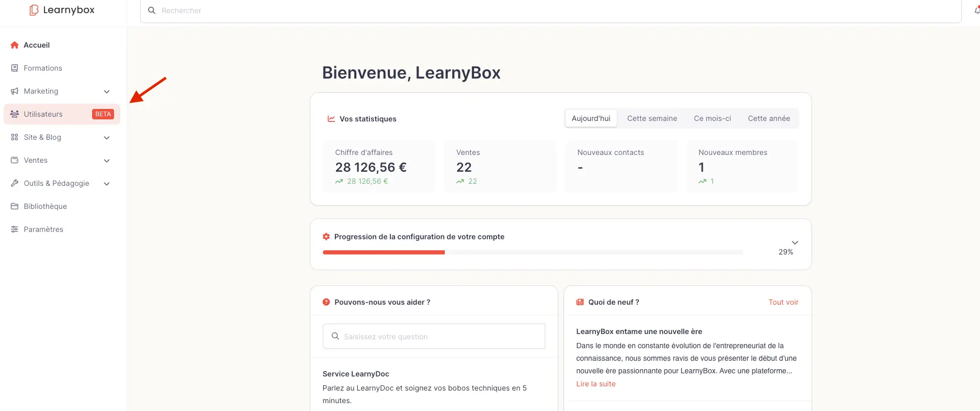Click the Ventes card icon

pos(15,160)
